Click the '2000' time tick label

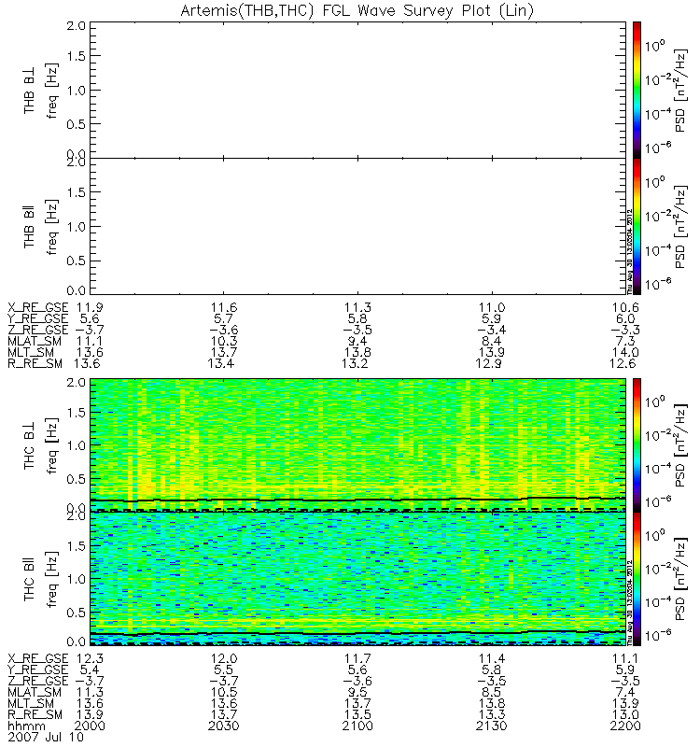tap(90, 726)
